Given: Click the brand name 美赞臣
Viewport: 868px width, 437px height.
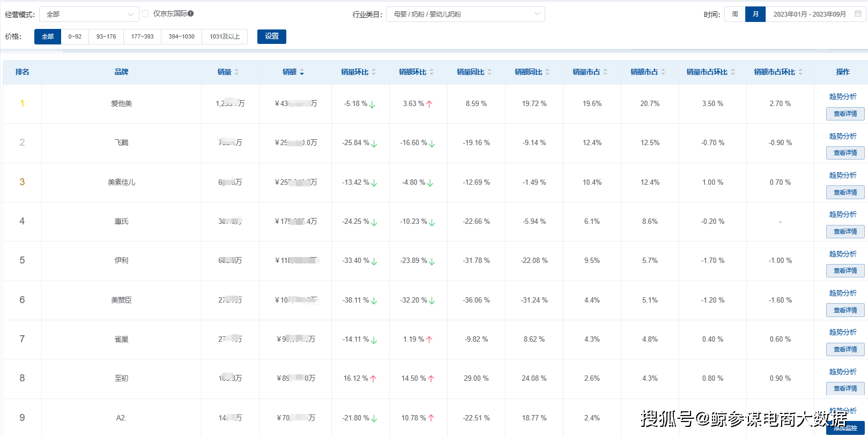Looking at the screenshot, I should pyautogui.click(x=121, y=300).
